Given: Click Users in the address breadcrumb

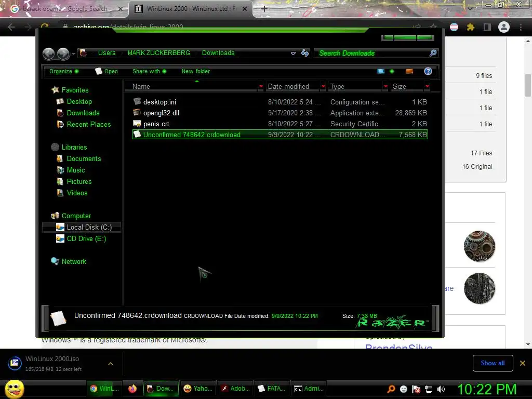Looking at the screenshot, I should point(107,53).
